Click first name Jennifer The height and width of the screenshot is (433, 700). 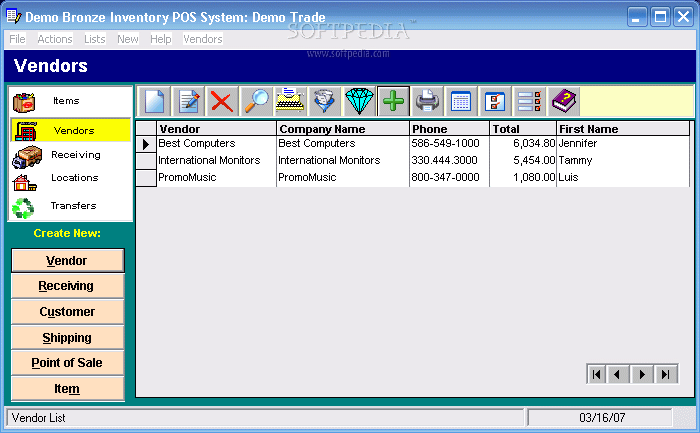point(578,143)
